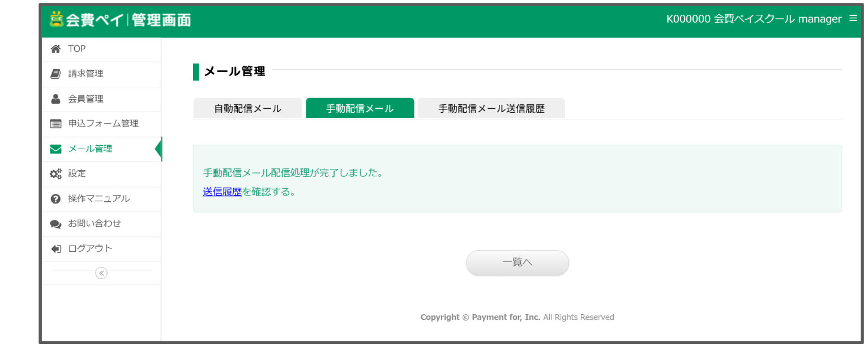The height and width of the screenshot is (347, 868).
Task: Click the logout arrow icon beside ログアウト
Action: coord(55,249)
